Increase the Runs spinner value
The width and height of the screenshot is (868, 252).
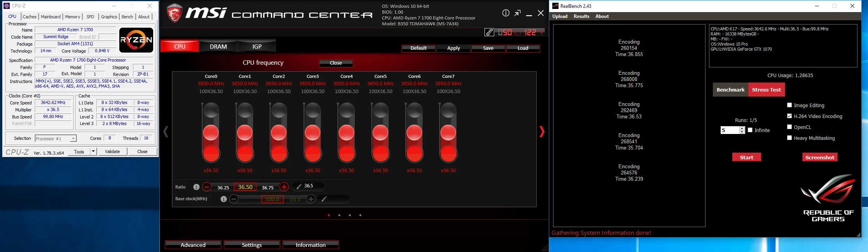click(742, 128)
